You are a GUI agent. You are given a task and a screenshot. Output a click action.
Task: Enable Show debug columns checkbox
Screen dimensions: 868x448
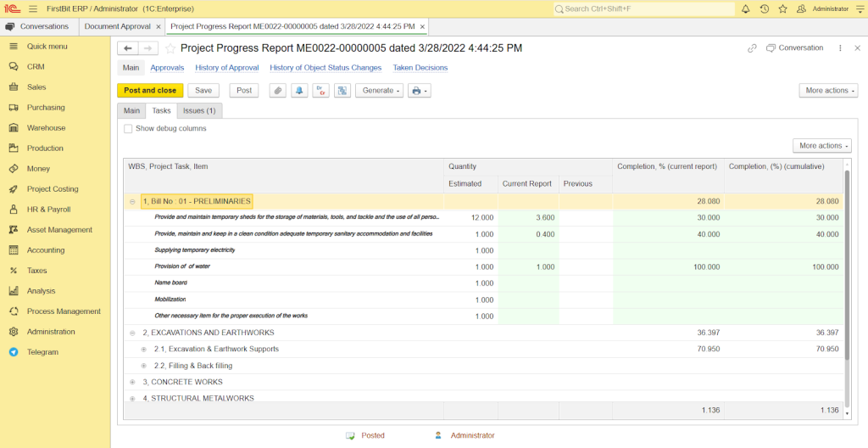click(x=128, y=129)
